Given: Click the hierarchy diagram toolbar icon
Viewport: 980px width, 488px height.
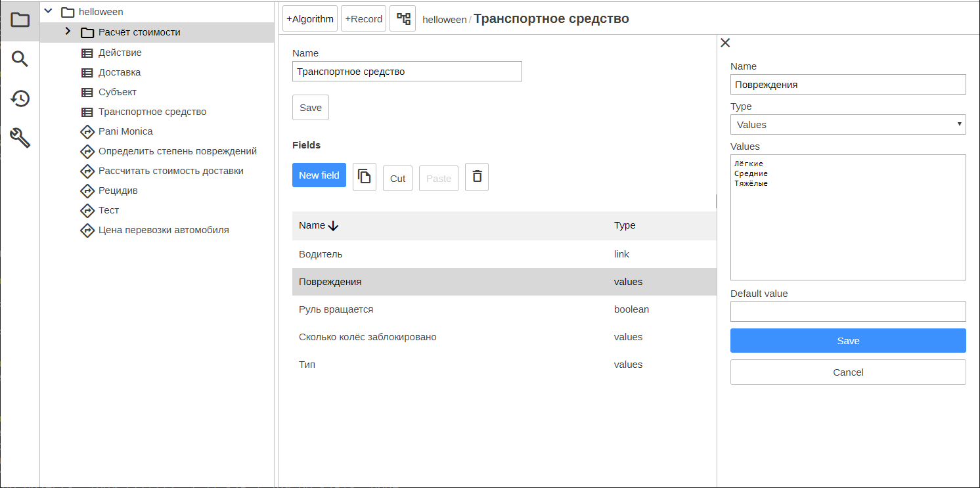Looking at the screenshot, I should pos(403,19).
